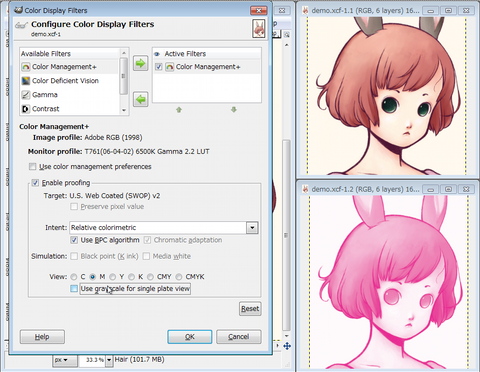Move active filter up with small up arrow
The width and height of the screenshot is (480, 372).
[x=179, y=109]
